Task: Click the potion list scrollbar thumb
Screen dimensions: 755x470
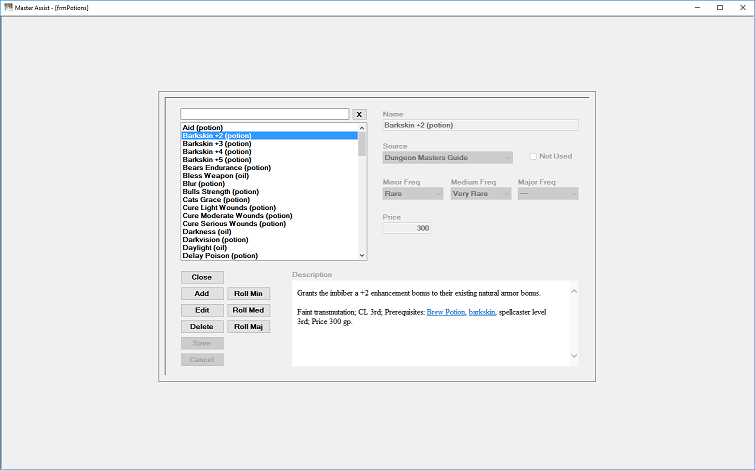Action: pos(362,144)
